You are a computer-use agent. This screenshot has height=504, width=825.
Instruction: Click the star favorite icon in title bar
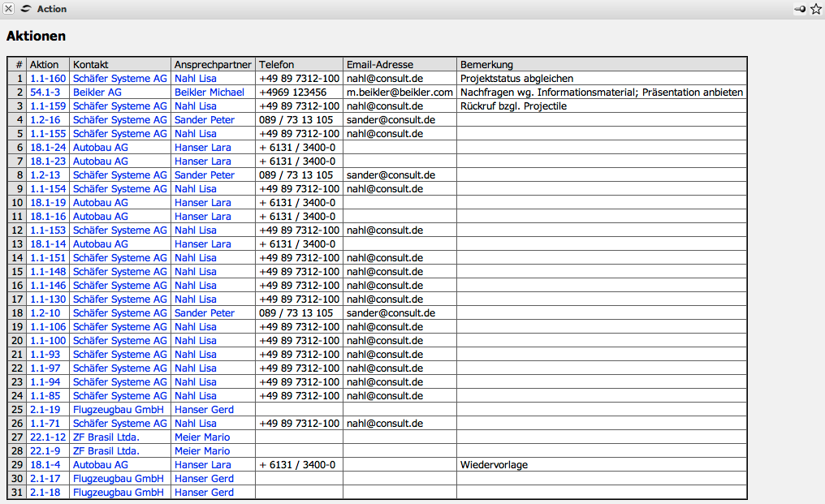[816, 9]
